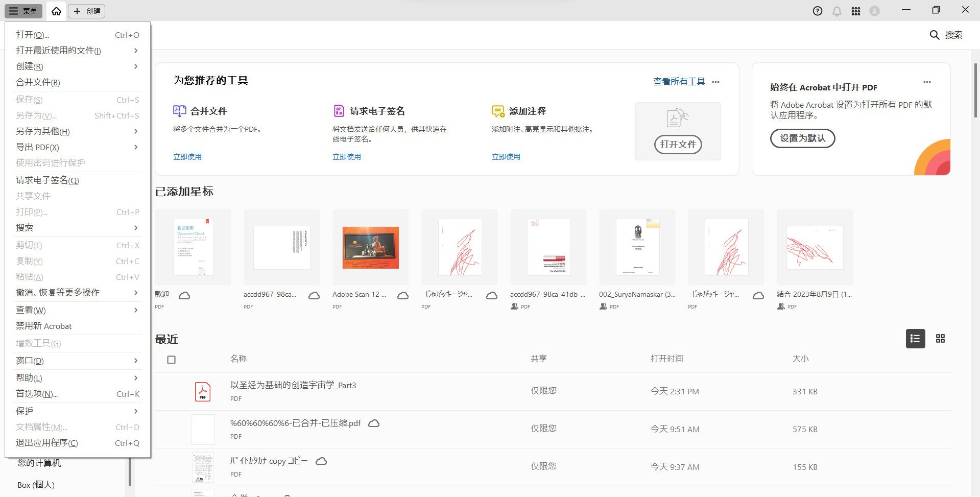
Task: Check the select-all checkbox in 最近 list
Action: click(171, 360)
